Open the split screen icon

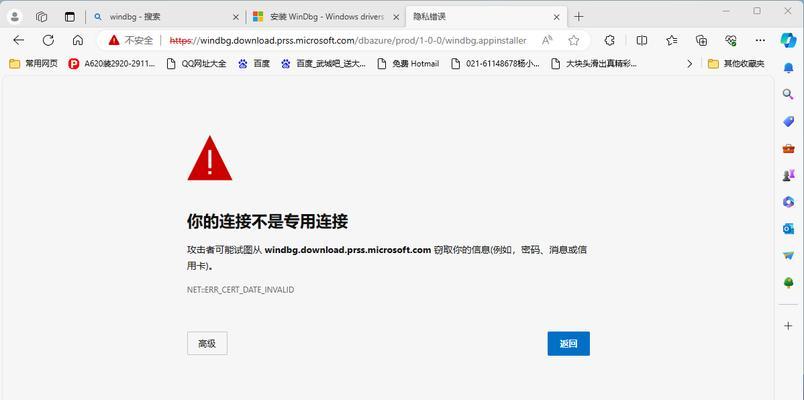pyautogui.click(x=641, y=41)
